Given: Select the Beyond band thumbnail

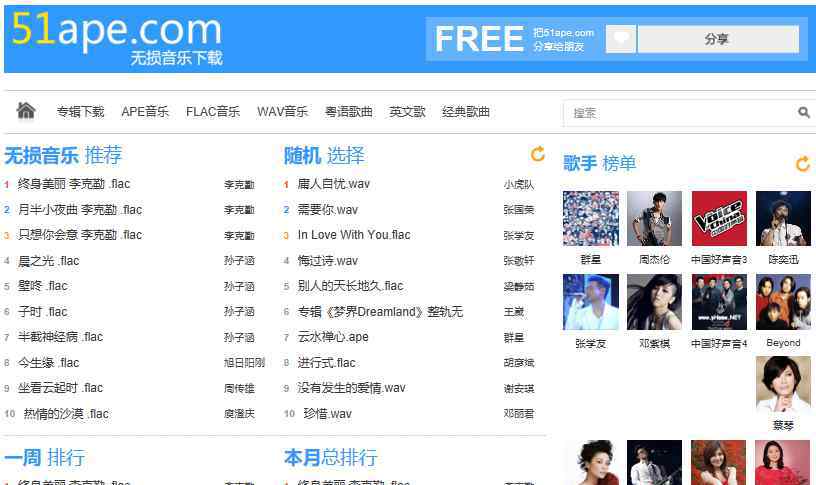Looking at the screenshot, I should [783, 302].
